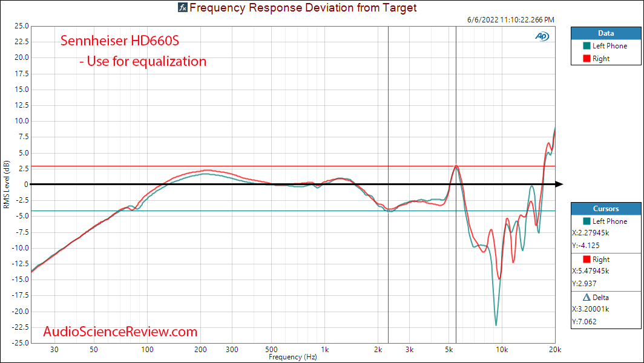Click the Delta triangle icon in Cursors panel

(586, 297)
